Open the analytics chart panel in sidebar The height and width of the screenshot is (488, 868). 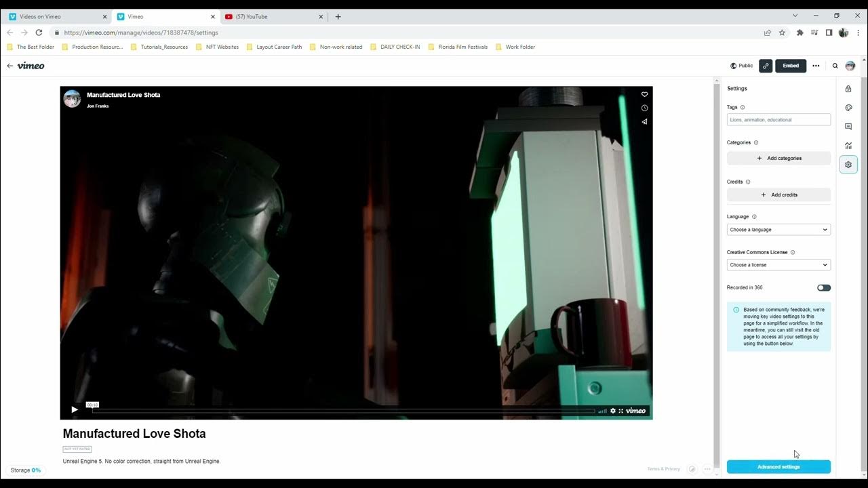[848, 146]
